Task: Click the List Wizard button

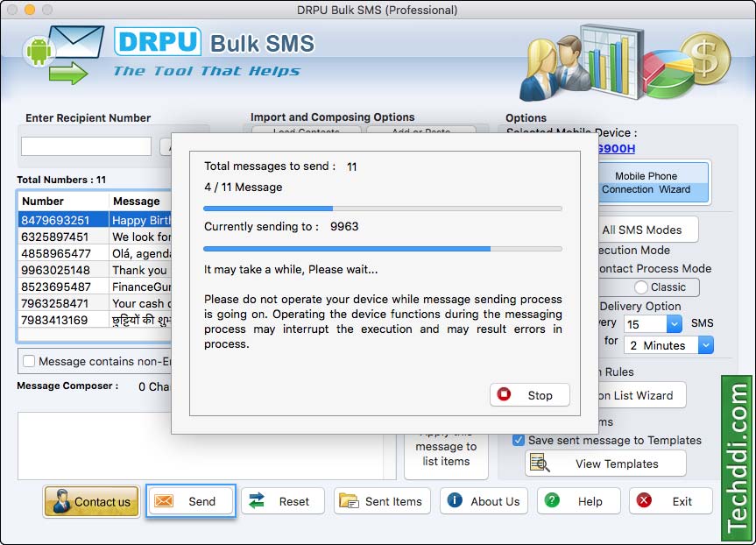Action: [x=642, y=395]
